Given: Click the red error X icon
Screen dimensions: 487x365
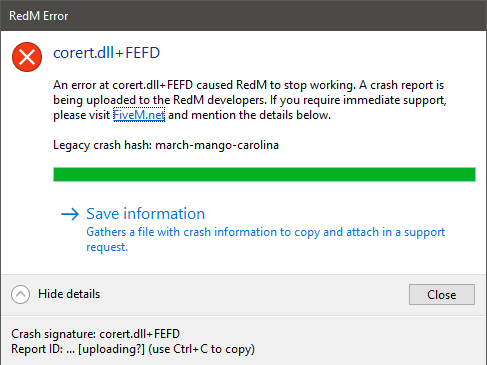Looking at the screenshot, I should pyautogui.click(x=27, y=57).
